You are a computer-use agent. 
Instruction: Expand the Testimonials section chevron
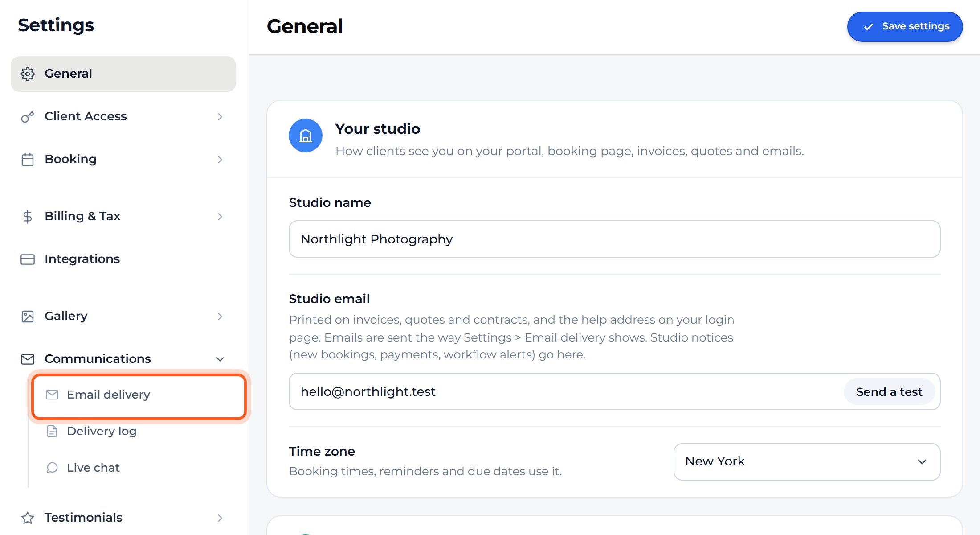click(x=220, y=518)
